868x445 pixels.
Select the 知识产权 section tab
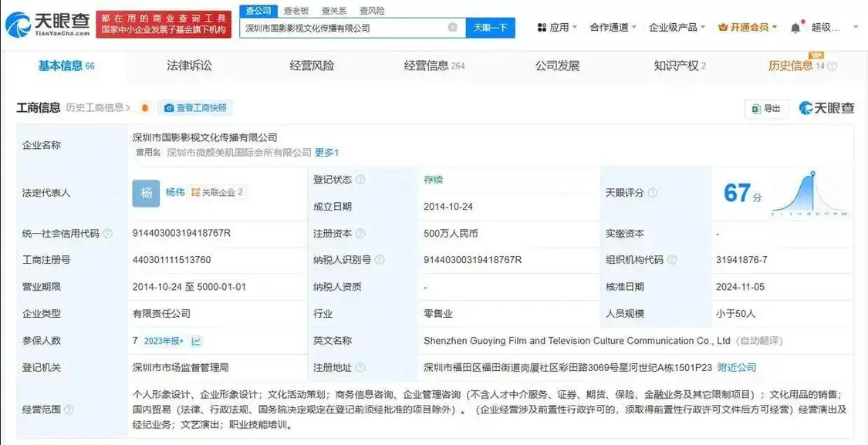tap(680, 66)
